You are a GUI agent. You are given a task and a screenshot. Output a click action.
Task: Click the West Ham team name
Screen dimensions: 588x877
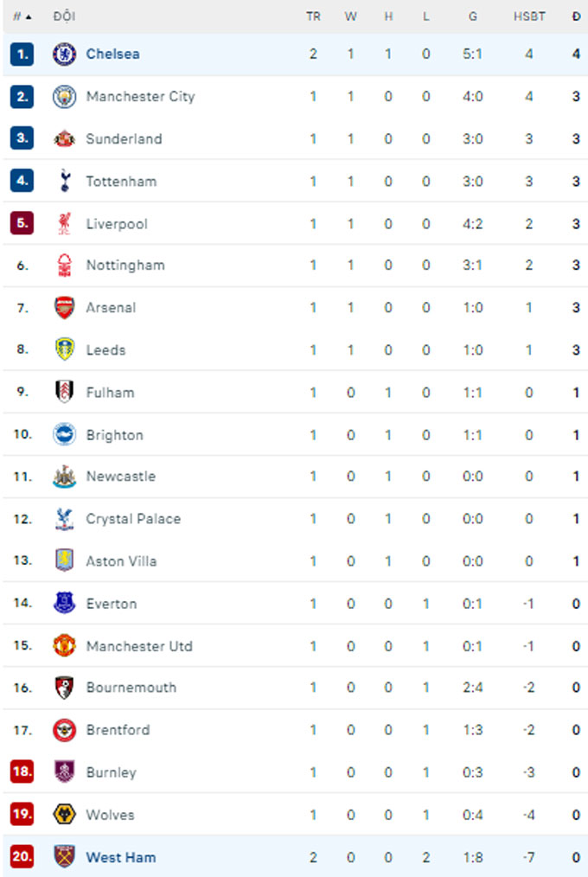click(118, 857)
